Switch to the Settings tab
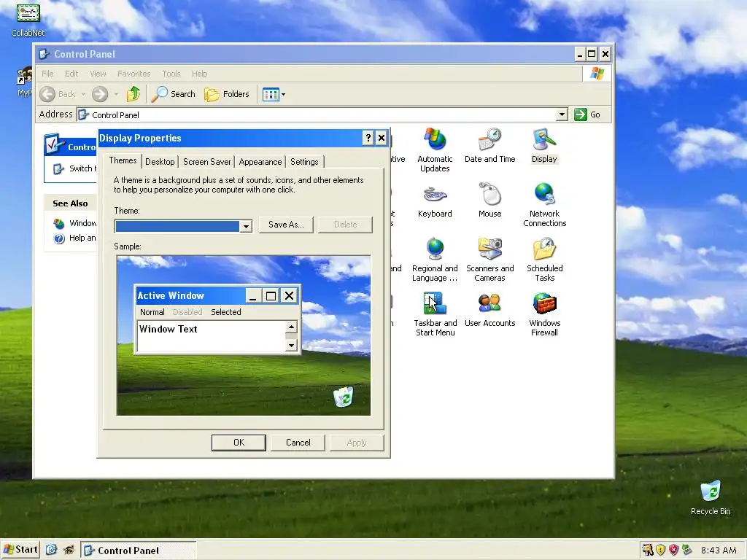Screen dimensions: 747x560 point(304,161)
